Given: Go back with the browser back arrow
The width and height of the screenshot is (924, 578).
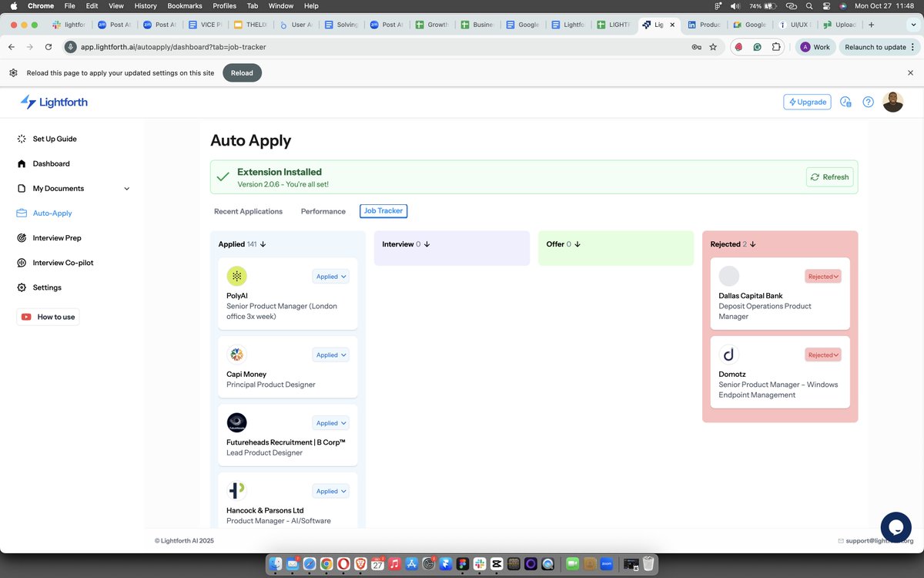Looking at the screenshot, I should point(12,47).
